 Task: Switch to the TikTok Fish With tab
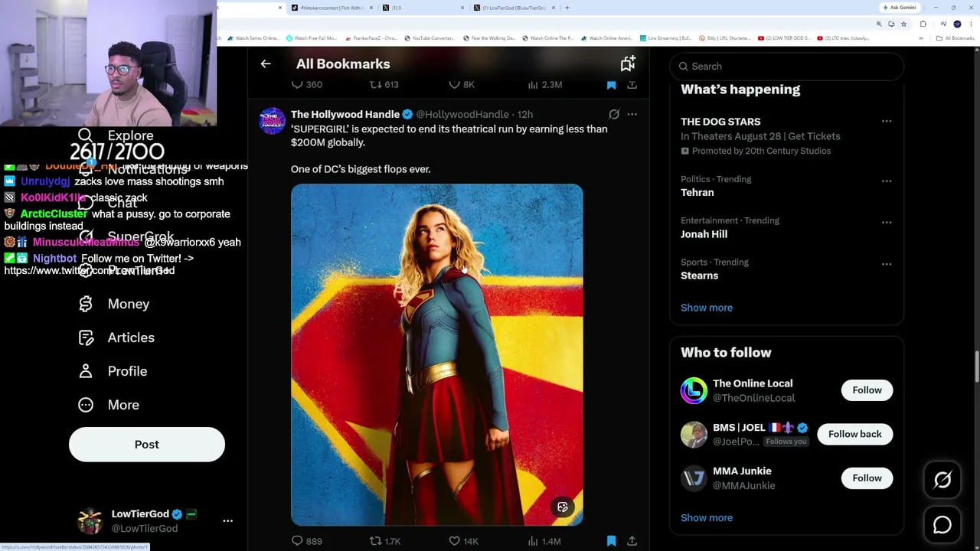click(x=332, y=8)
